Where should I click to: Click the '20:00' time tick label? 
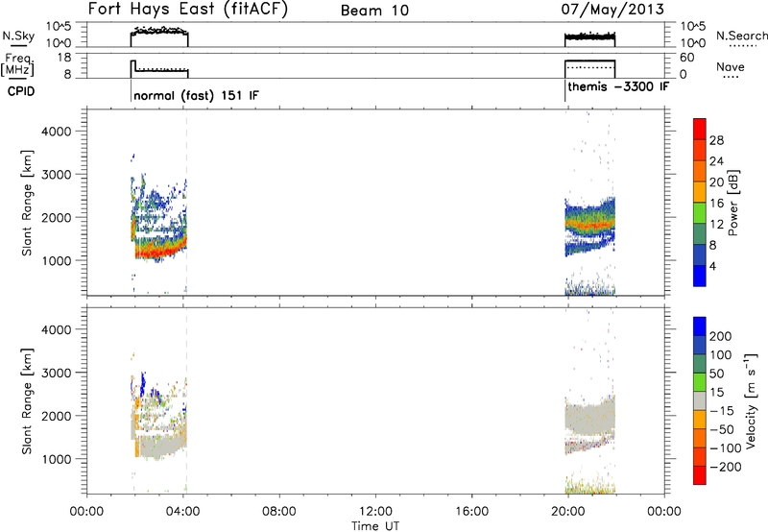click(567, 512)
